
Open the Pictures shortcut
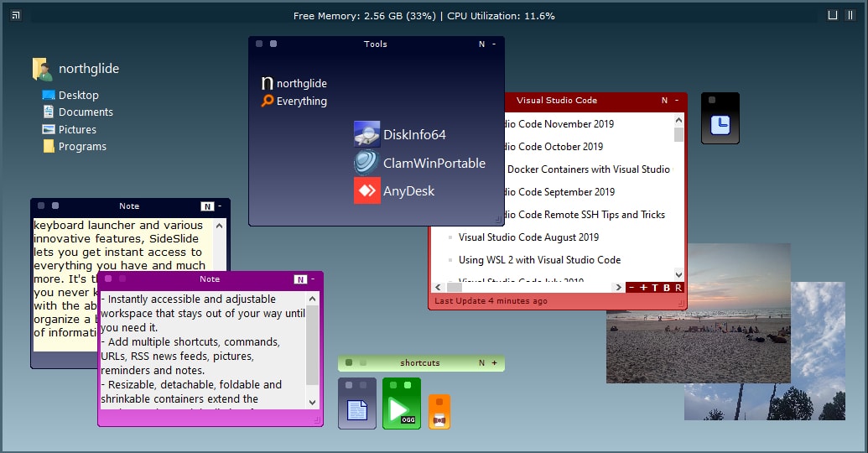70,129
